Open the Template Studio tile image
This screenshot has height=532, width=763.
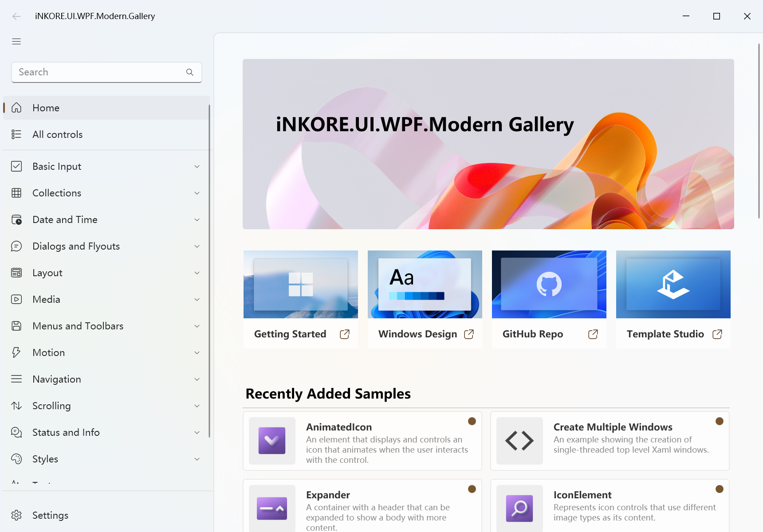tap(673, 284)
